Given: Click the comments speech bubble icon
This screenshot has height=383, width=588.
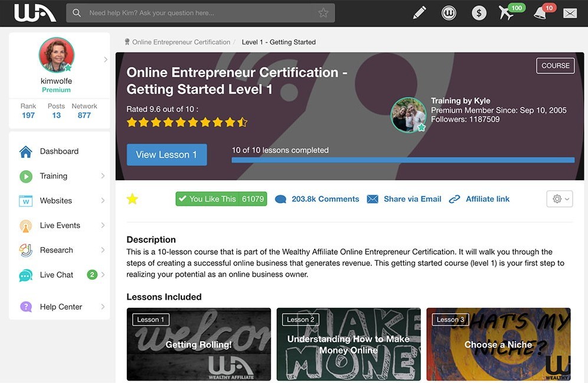Looking at the screenshot, I should [x=280, y=199].
